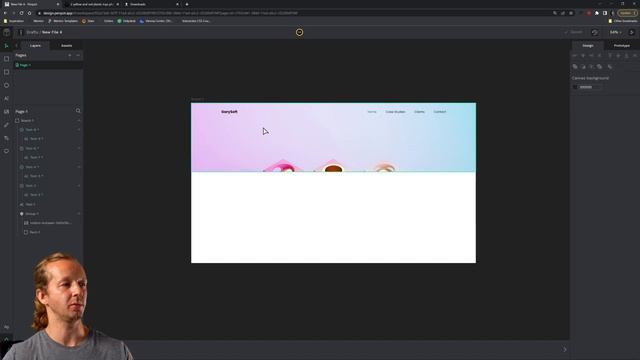Select the Text tool
The image size is (640, 360).
click(x=6, y=98)
